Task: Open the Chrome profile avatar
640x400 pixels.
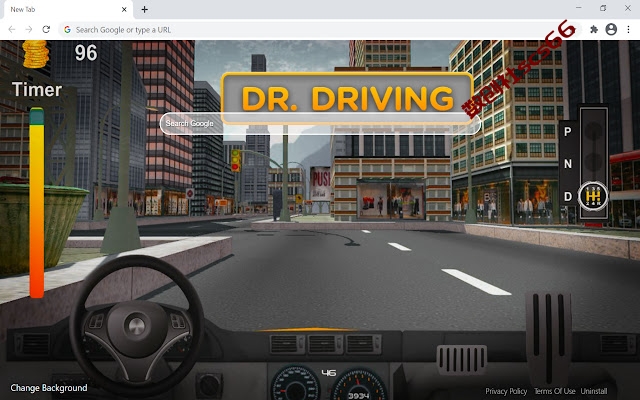Action: coord(611,29)
